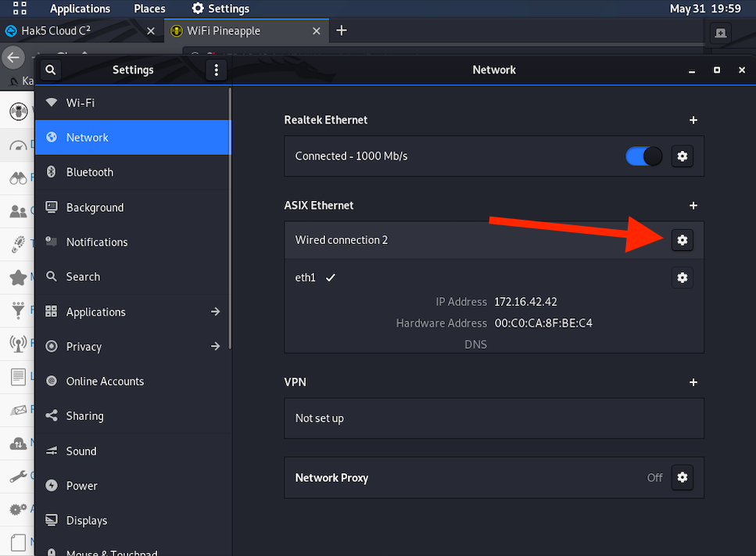Viewport: 756px width, 556px height.
Task: Search within the Settings panel
Action: 51,70
